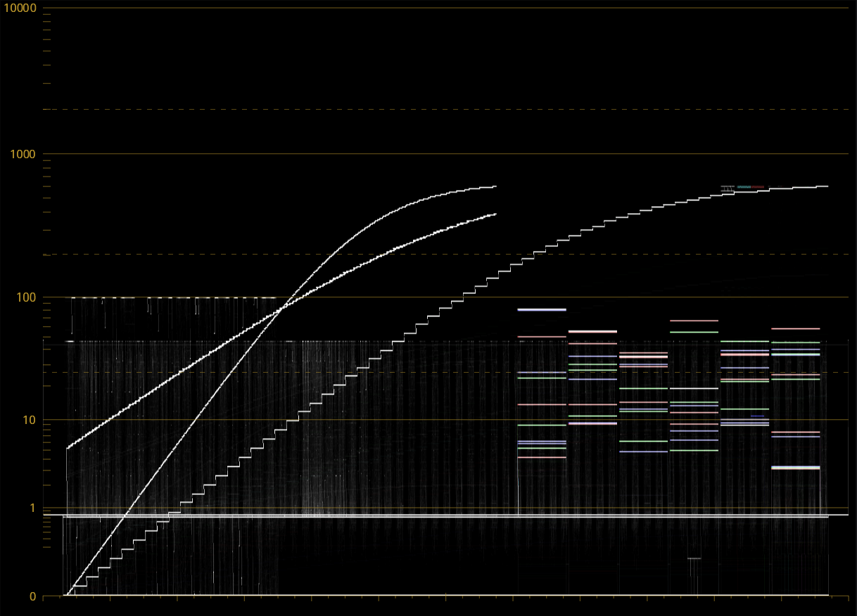This screenshot has height=616, width=857.
Task: Click the gray grid icon left of teal segment
Action: [728, 188]
